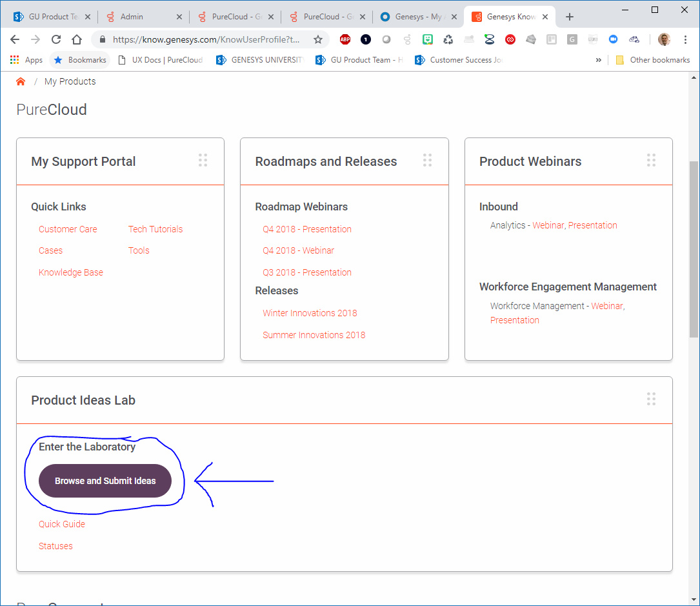Open Q3 2018 - Presentation link
Viewport: 700px width, 606px height.
(x=307, y=272)
